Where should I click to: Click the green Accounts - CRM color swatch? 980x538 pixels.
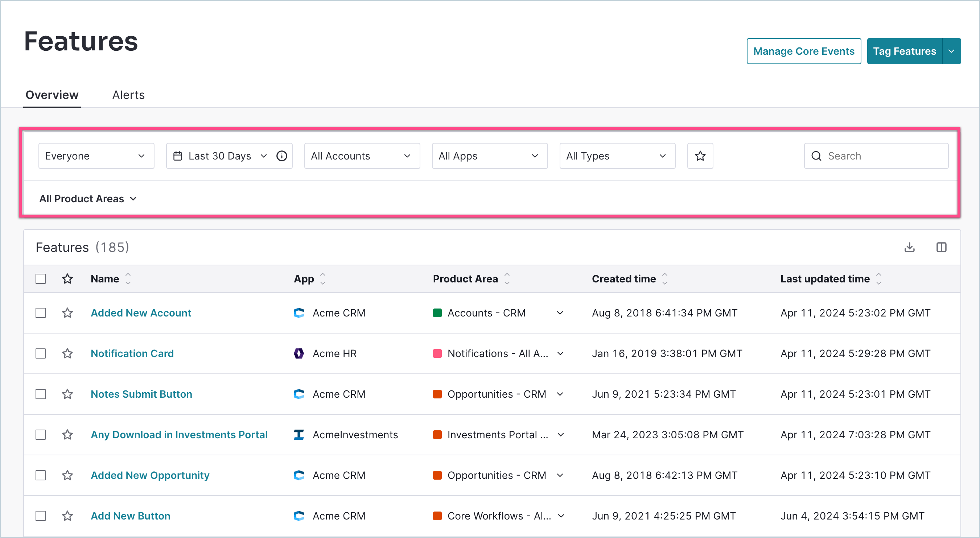tap(437, 313)
